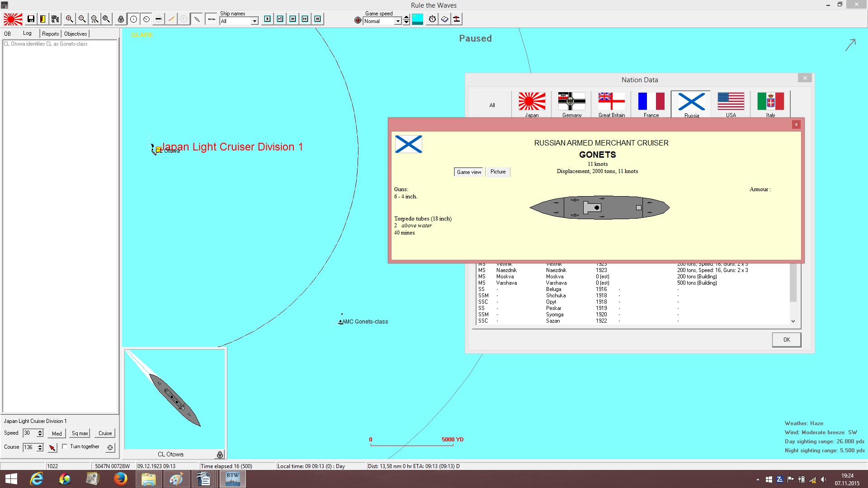Open the book icon in toolbar
The width and height of the screenshot is (868, 488).
coord(445,19)
